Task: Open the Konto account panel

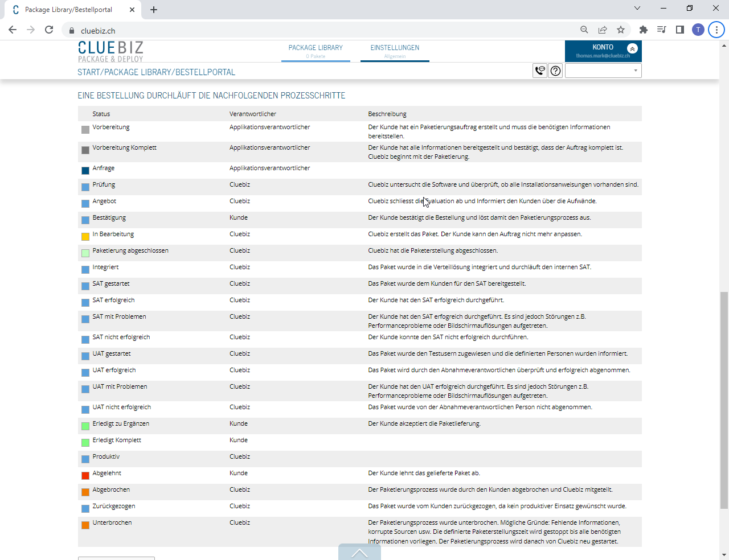Action: click(x=603, y=51)
